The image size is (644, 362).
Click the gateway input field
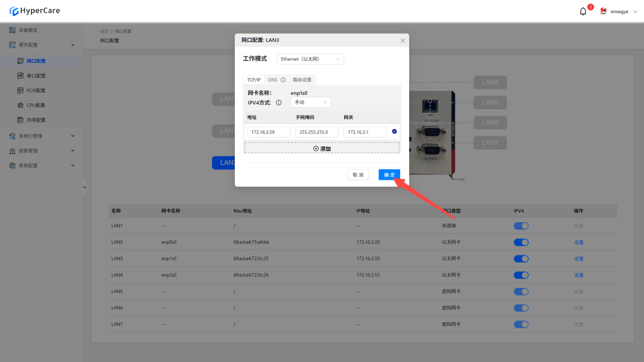pyautogui.click(x=365, y=132)
